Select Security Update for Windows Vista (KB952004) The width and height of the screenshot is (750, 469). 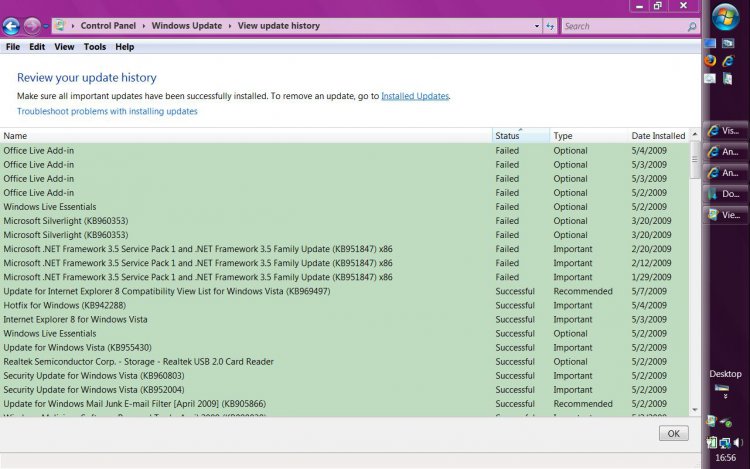[344, 390]
